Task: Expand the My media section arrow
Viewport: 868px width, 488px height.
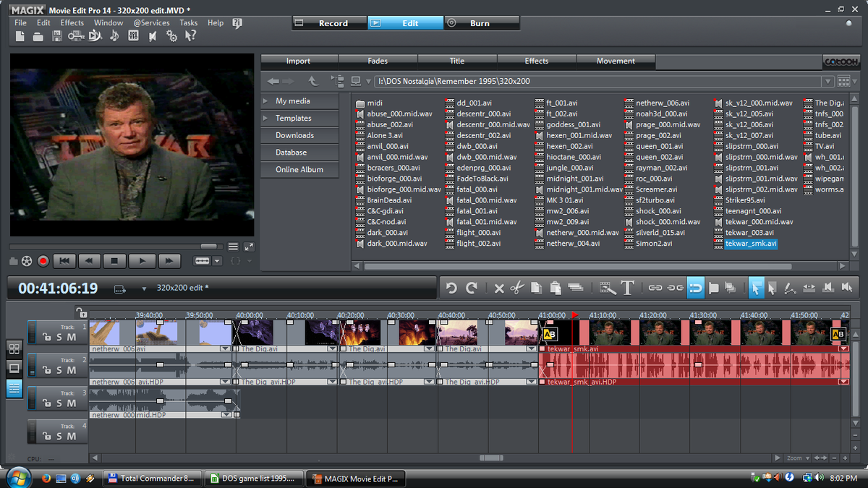Action: point(265,100)
